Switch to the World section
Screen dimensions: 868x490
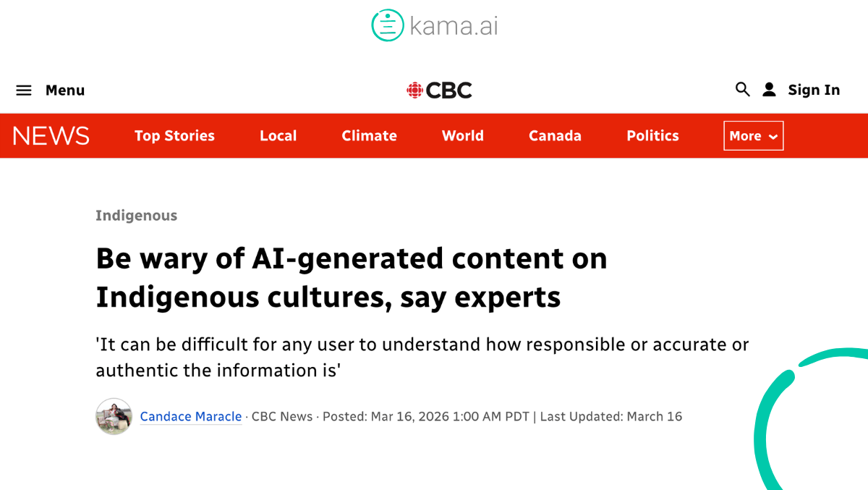[462, 135]
